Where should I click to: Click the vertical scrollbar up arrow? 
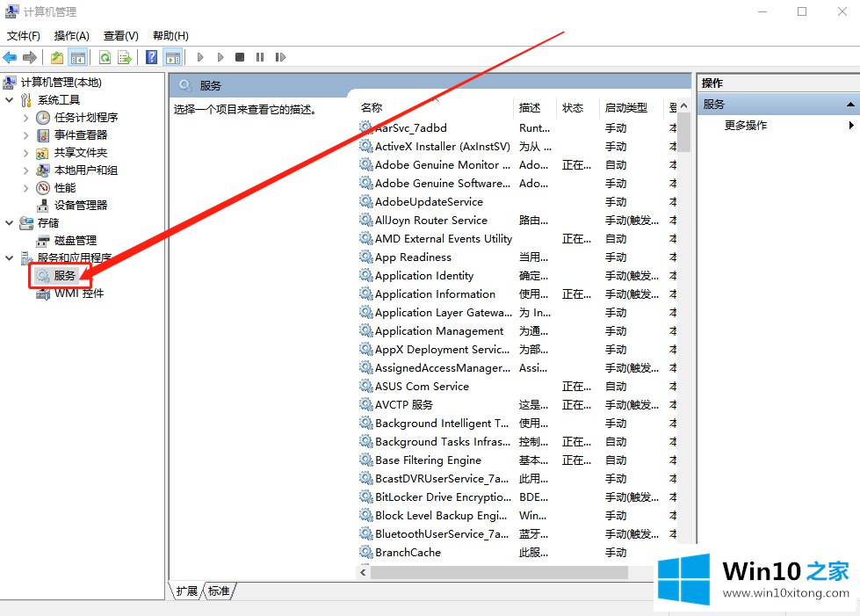click(683, 105)
